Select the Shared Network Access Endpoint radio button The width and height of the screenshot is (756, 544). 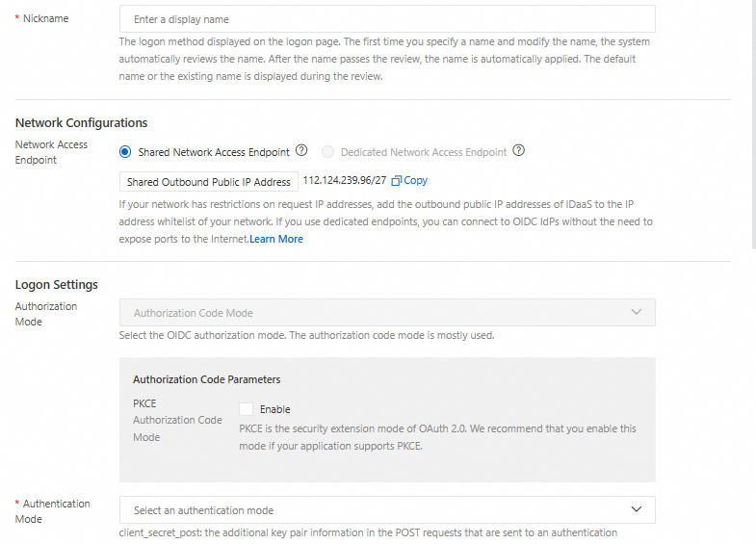click(x=125, y=152)
